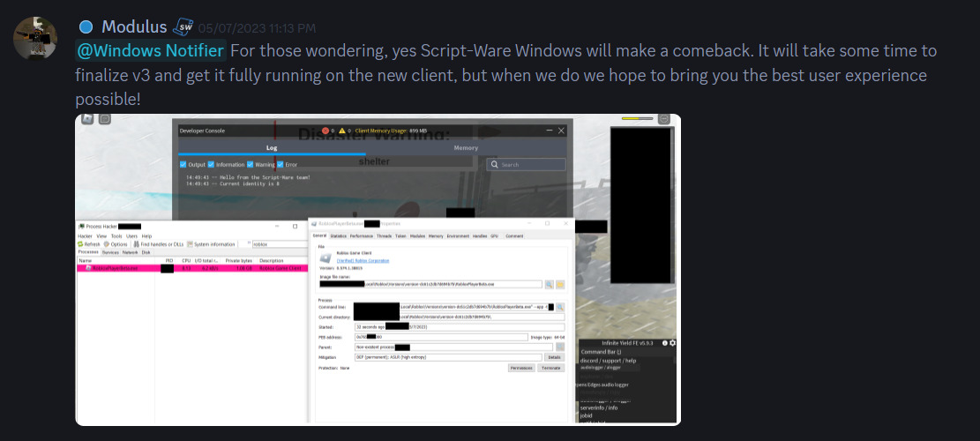Click the Process Hacker title bar app icon
This screenshot has height=441, width=980.
point(81,226)
